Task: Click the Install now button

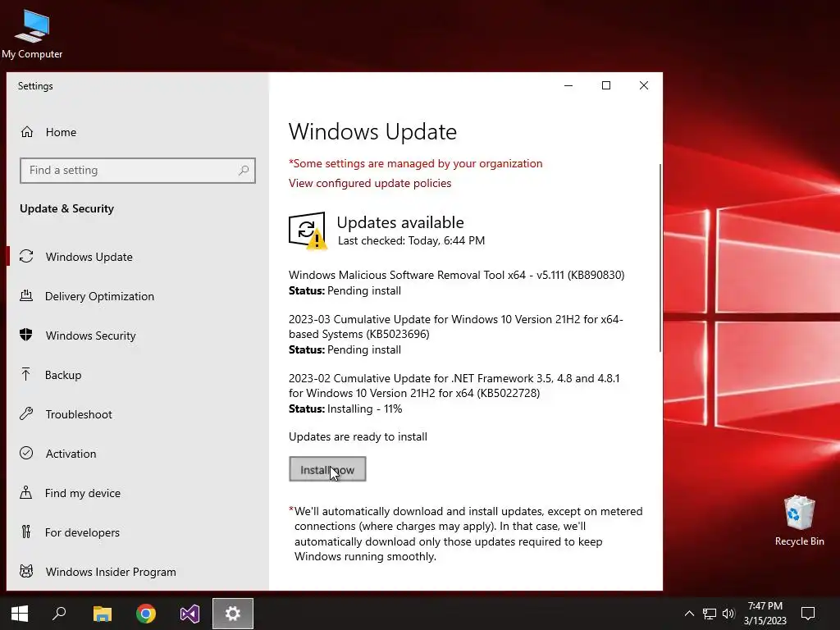Action: click(327, 469)
